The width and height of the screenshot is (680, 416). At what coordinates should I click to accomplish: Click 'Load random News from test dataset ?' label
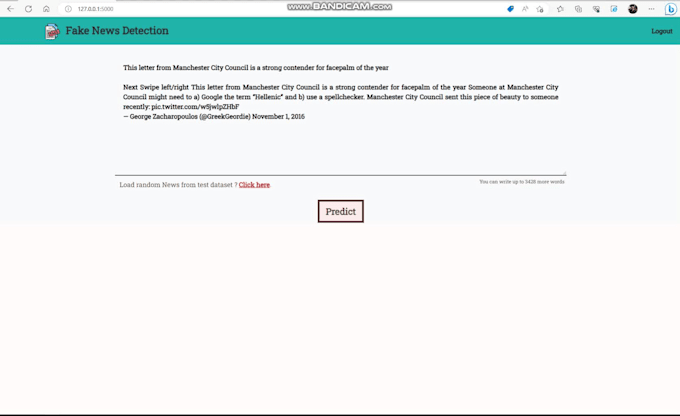(178, 185)
